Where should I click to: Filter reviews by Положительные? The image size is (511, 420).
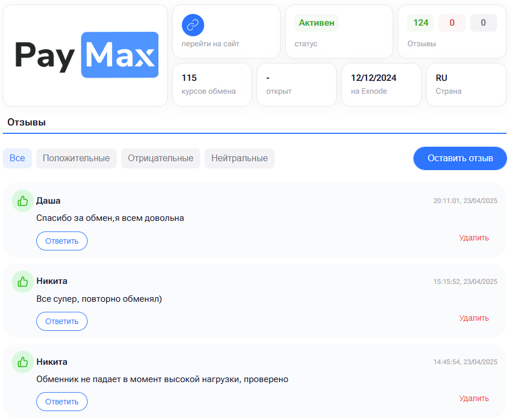(76, 158)
